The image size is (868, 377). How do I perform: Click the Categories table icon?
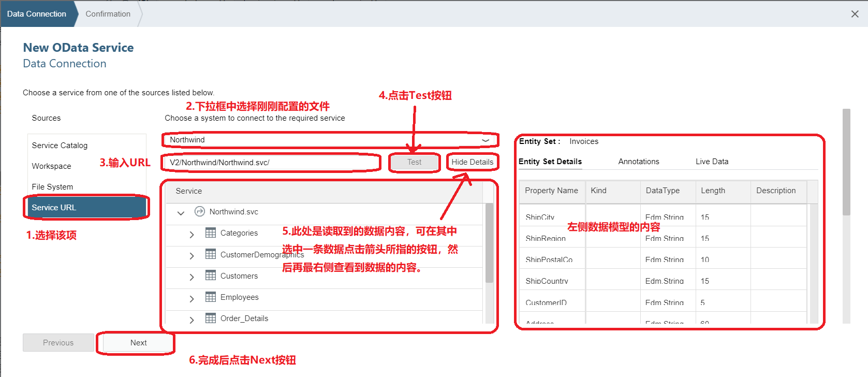click(x=211, y=233)
